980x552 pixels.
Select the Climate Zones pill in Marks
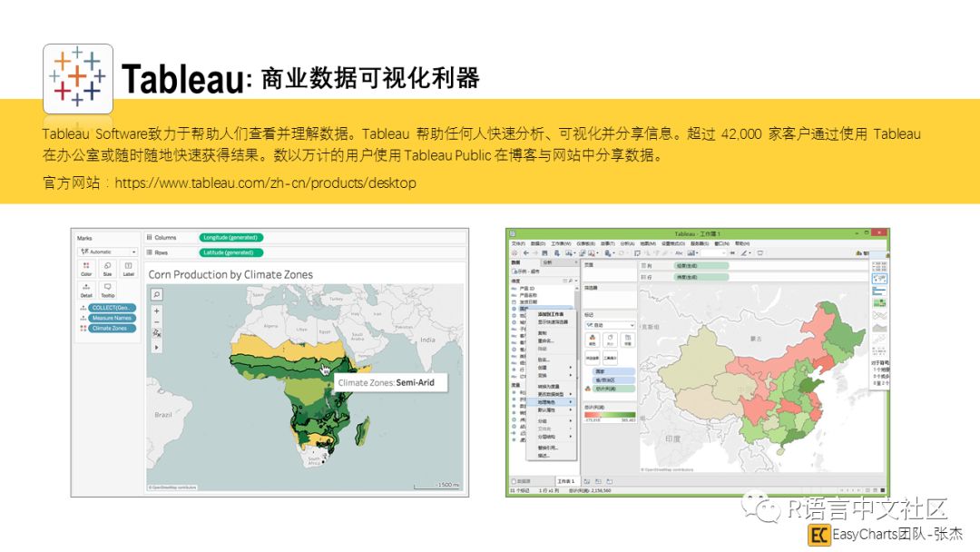point(112,328)
